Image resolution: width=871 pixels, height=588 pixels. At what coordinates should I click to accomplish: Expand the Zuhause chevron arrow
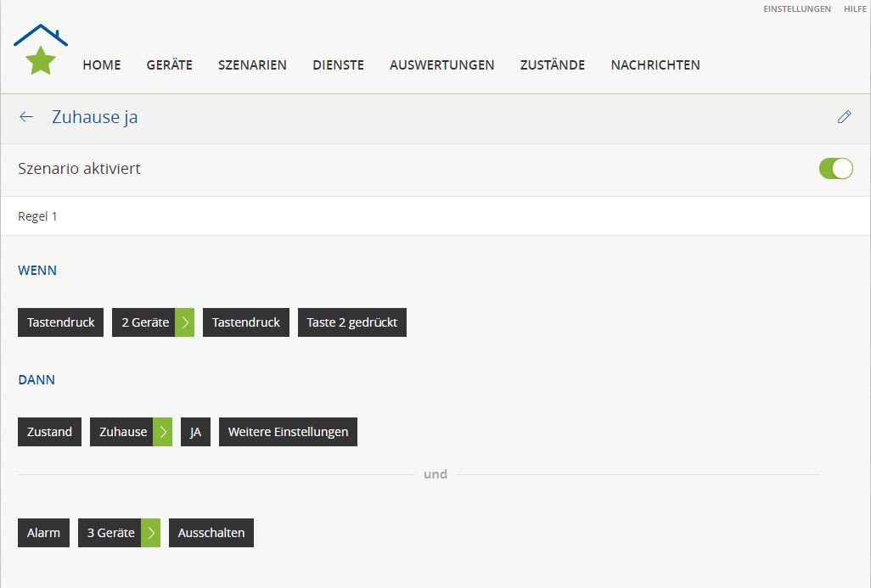click(x=163, y=432)
